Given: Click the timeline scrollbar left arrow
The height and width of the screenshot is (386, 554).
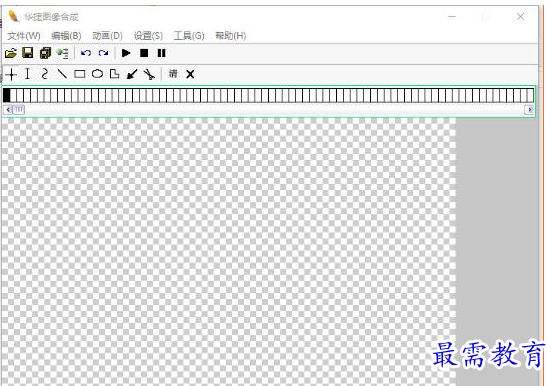Looking at the screenshot, I should click(8, 110).
